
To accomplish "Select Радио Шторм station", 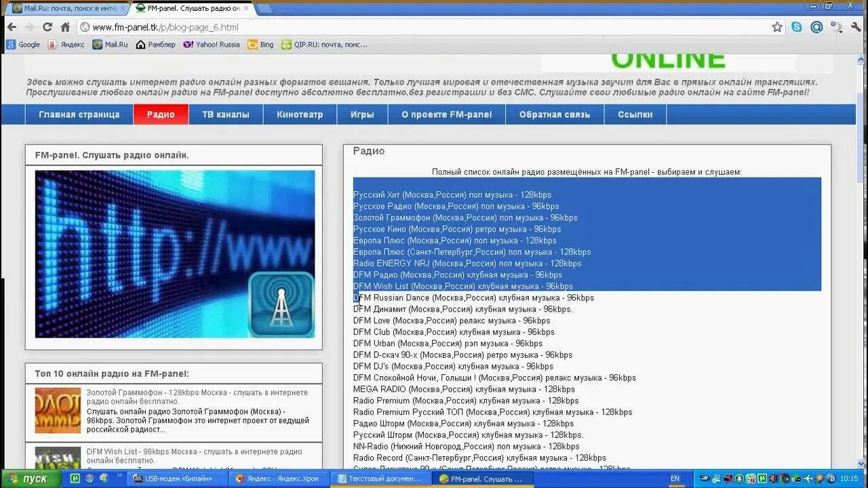I will tap(464, 424).
